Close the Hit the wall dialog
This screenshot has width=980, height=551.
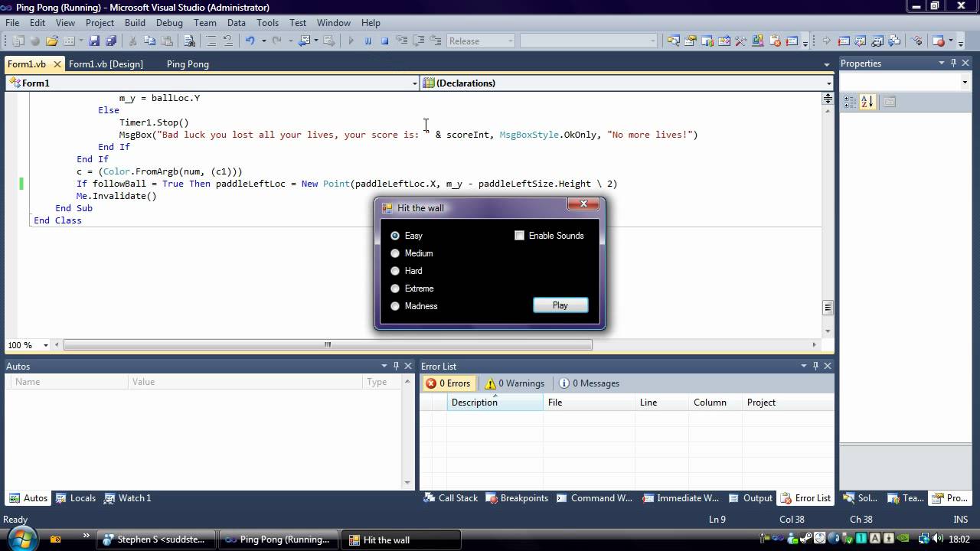(x=584, y=204)
